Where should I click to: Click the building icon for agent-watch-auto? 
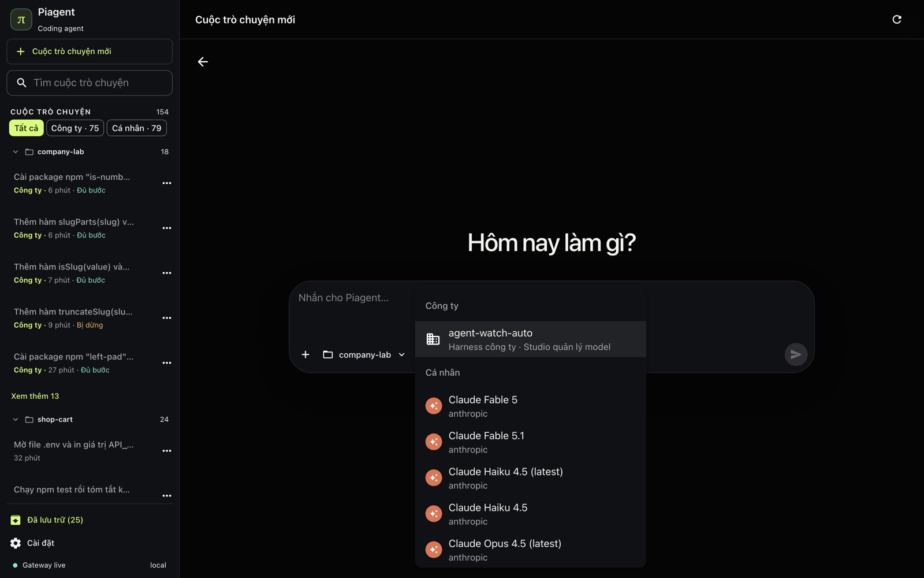[433, 339]
